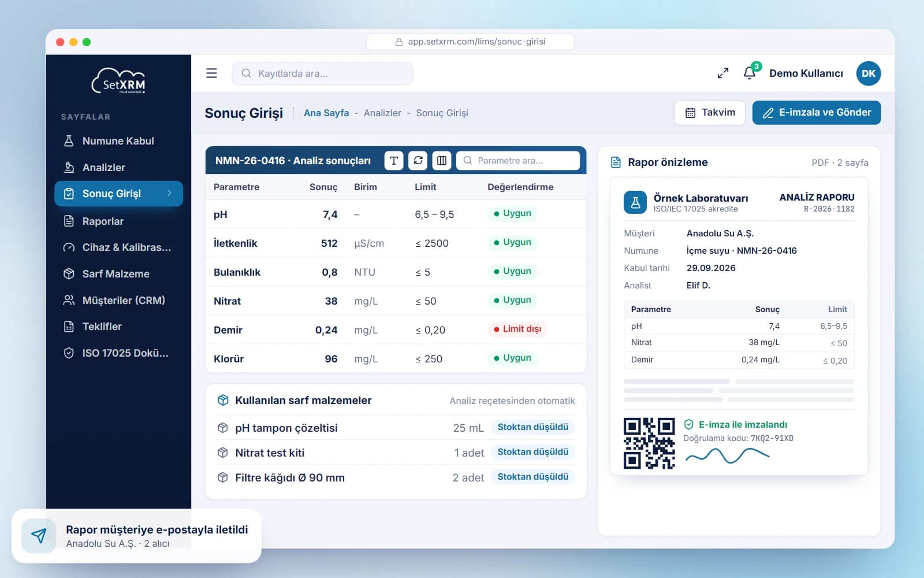The width and height of the screenshot is (924, 578).
Task: Expand the Sonuç Girişi sidebar chevron
Action: 169,193
